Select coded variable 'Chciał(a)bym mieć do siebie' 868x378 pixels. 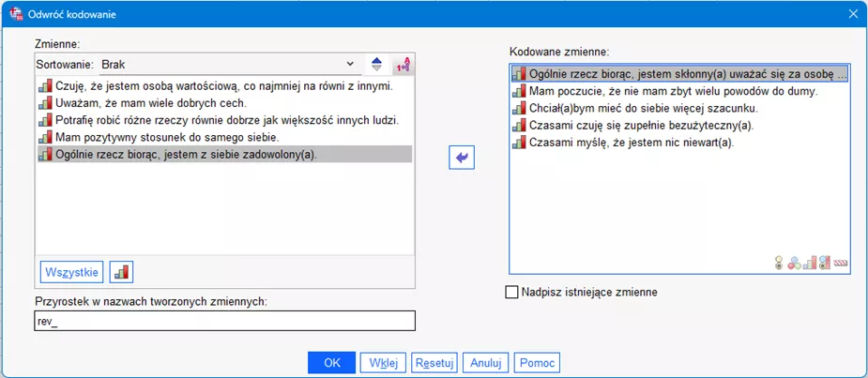[679, 108]
